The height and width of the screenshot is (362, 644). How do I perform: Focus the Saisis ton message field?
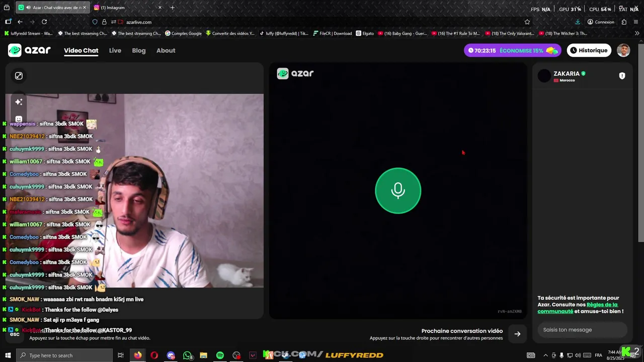point(582,330)
